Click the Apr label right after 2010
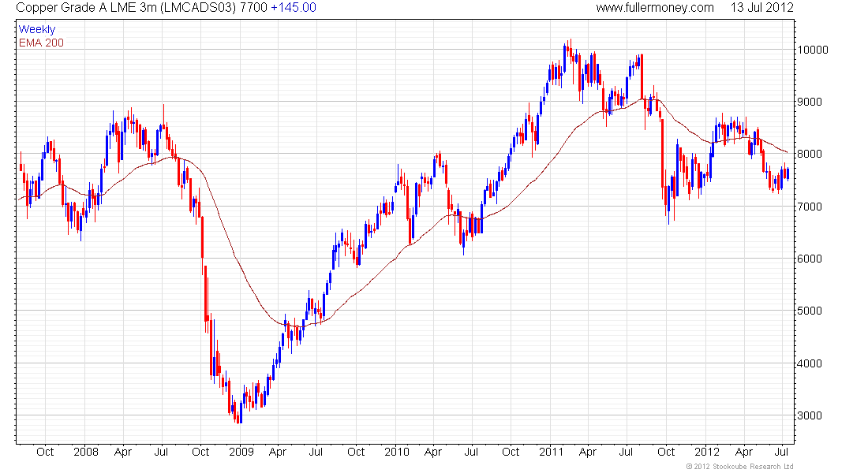The image size is (868, 473). [x=433, y=452]
